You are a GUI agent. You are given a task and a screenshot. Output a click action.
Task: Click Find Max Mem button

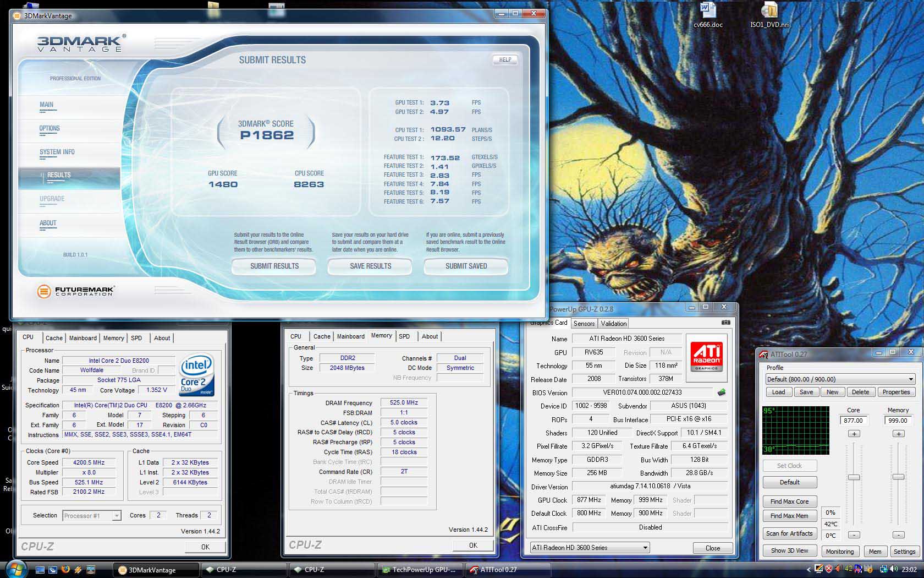click(x=789, y=516)
